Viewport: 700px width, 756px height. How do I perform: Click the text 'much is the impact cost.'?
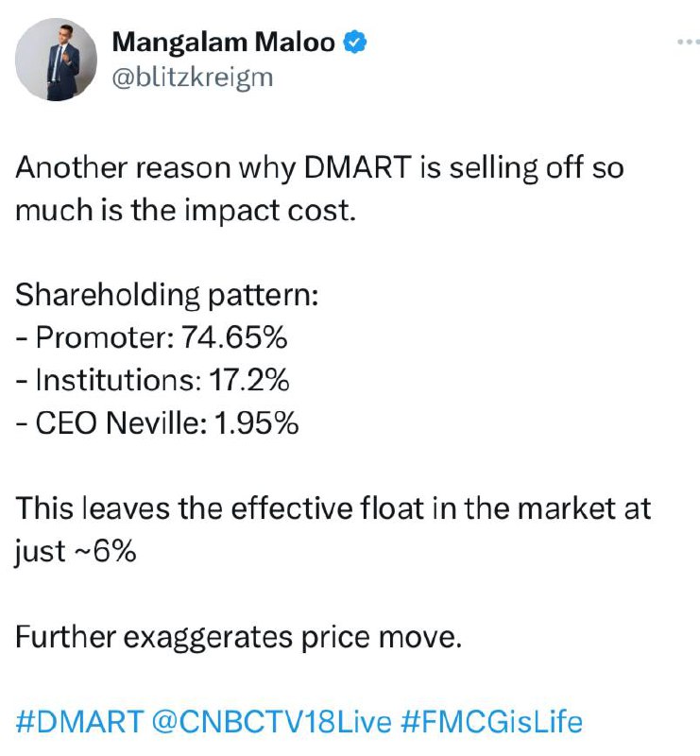point(185,211)
